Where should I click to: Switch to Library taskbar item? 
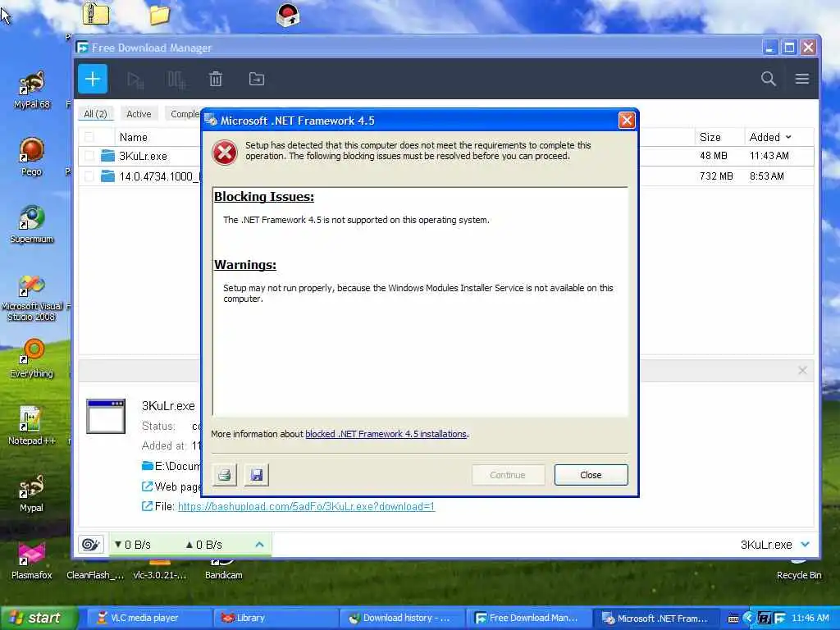[x=276, y=618]
